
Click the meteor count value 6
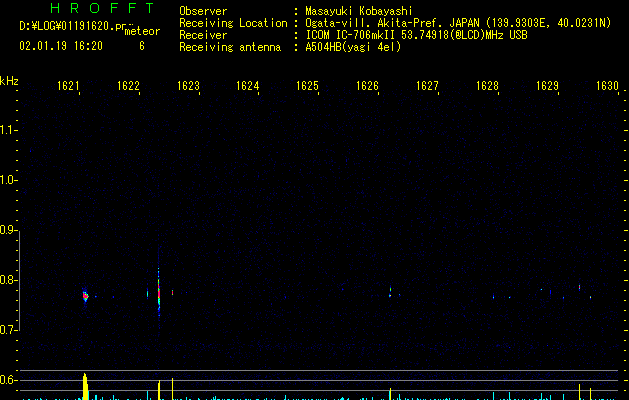coord(142,46)
